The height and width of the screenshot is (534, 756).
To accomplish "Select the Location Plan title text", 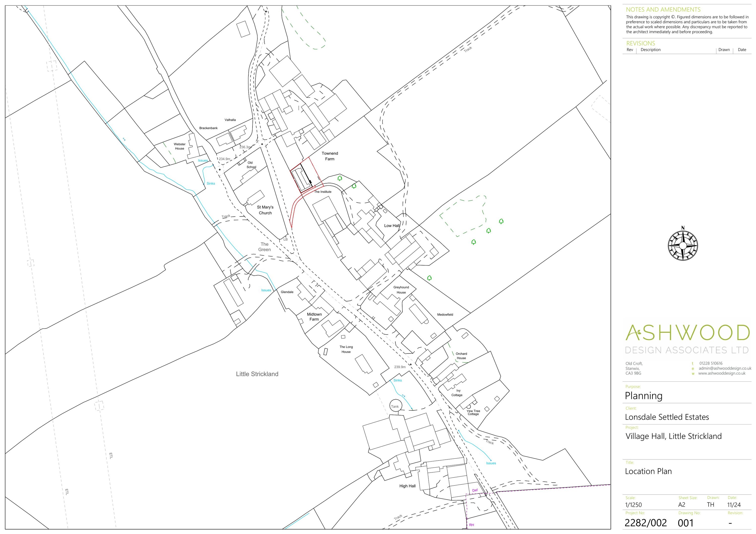I will 648,471.
